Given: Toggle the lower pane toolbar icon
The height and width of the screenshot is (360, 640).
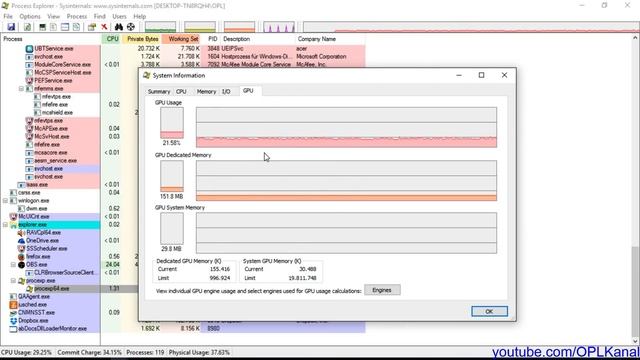Looking at the screenshot, I should point(65,27).
